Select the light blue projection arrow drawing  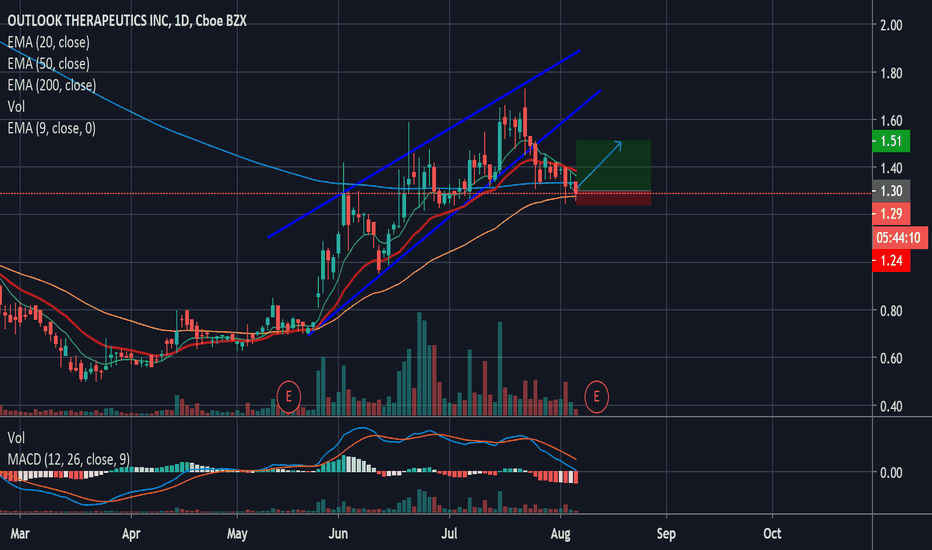point(599,165)
